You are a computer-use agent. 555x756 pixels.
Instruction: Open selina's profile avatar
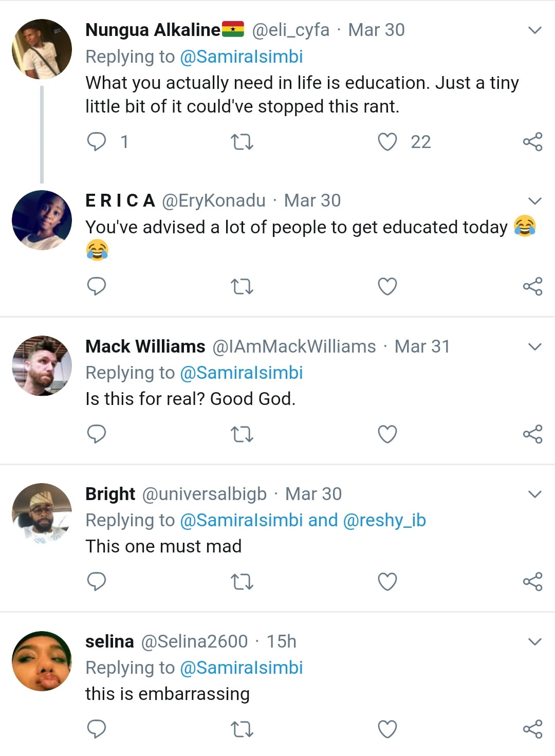42,661
